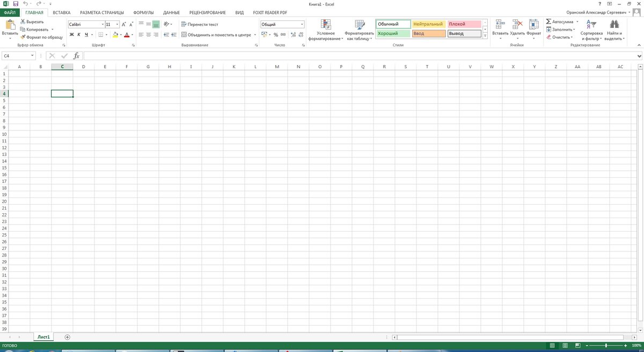This screenshot has width=644, height=352.
Task: Open the text orientation tool
Action: click(x=167, y=24)
